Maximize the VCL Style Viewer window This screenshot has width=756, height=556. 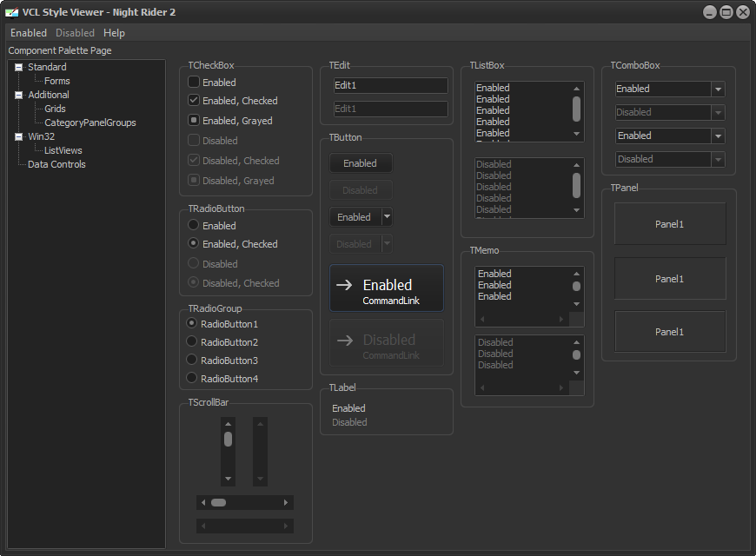coord(726,12)
